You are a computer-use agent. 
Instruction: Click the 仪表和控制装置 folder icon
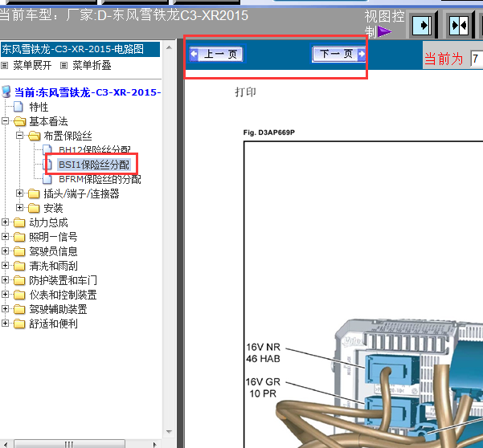click(19, 295)
